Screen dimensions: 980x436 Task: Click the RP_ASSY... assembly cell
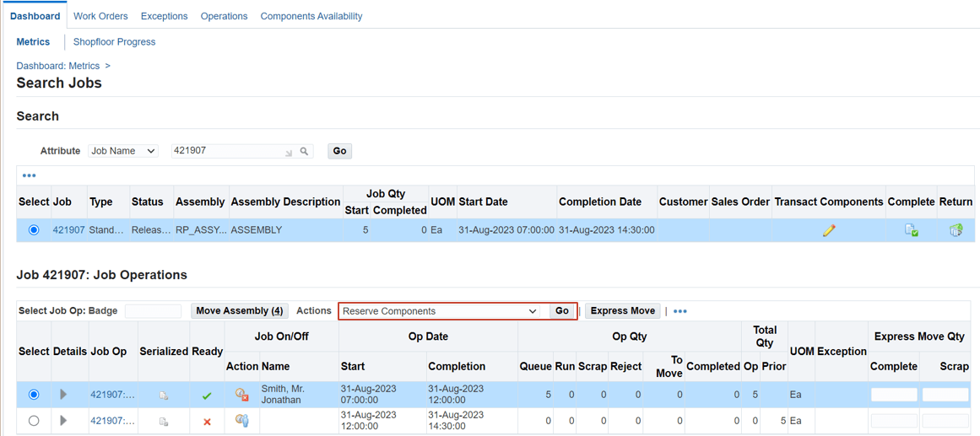click(x=200, y=230)
